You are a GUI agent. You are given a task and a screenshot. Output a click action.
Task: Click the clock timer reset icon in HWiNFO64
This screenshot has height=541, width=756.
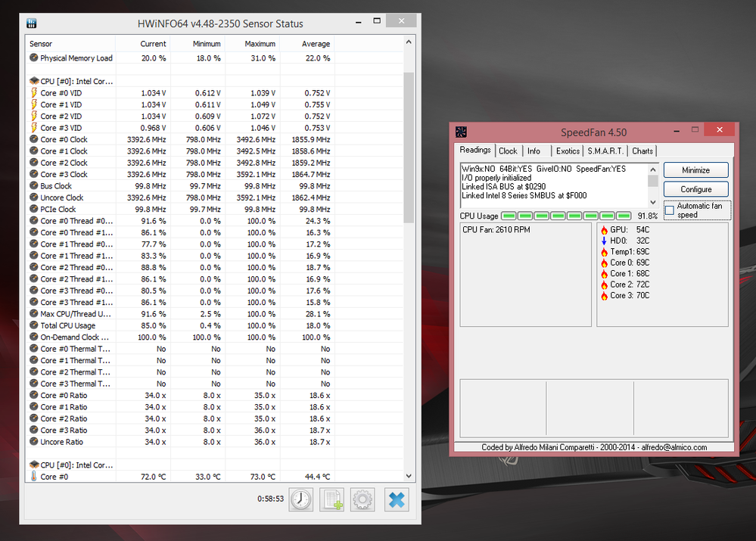point(301,499)
